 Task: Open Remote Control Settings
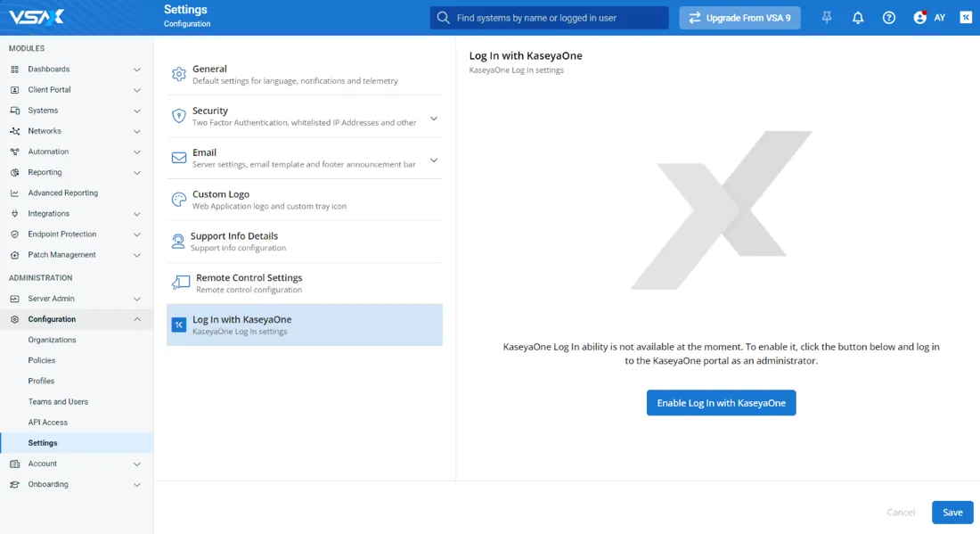[x=249, y=283]
